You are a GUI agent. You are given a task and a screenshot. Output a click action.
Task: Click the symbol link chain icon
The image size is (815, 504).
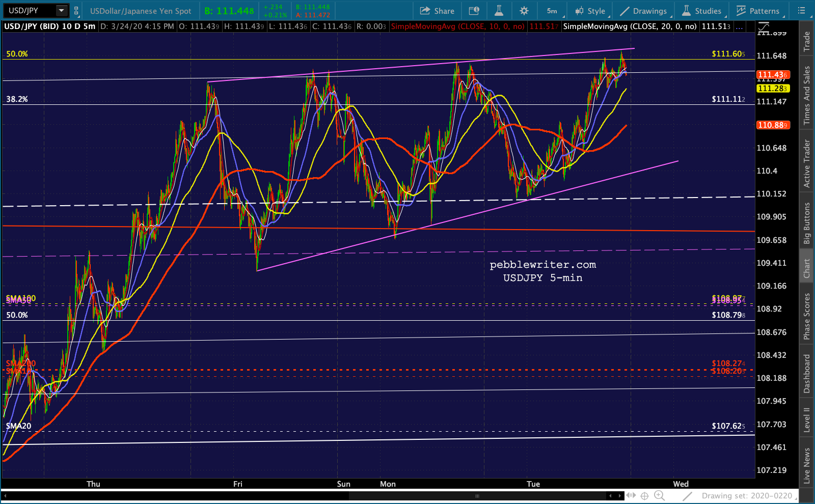76,11
